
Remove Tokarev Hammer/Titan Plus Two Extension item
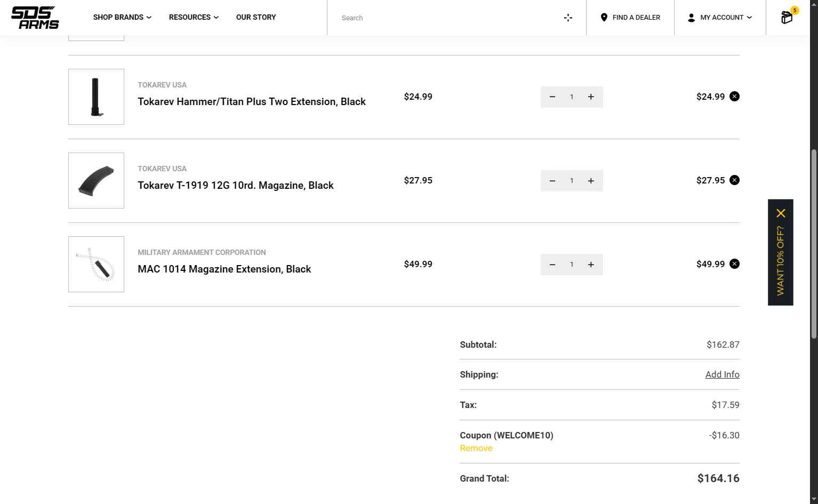[x=734, y=97]
